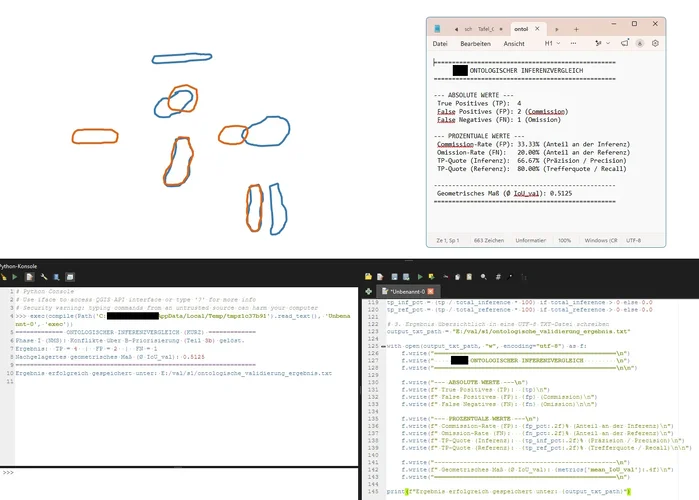Toggle comment hash icon in editor toolbar

(x=498, y=277)
